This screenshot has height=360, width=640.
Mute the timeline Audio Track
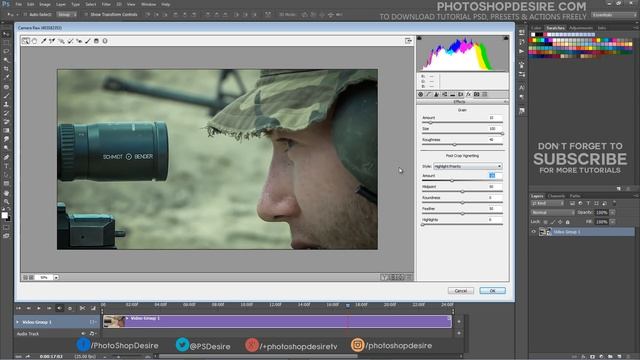click(x=83, y=333)
